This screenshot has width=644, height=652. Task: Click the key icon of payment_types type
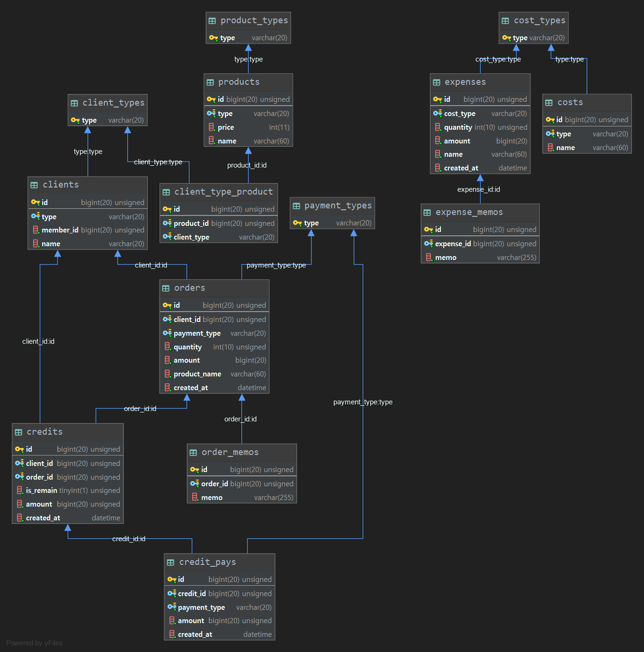point(297,223)
